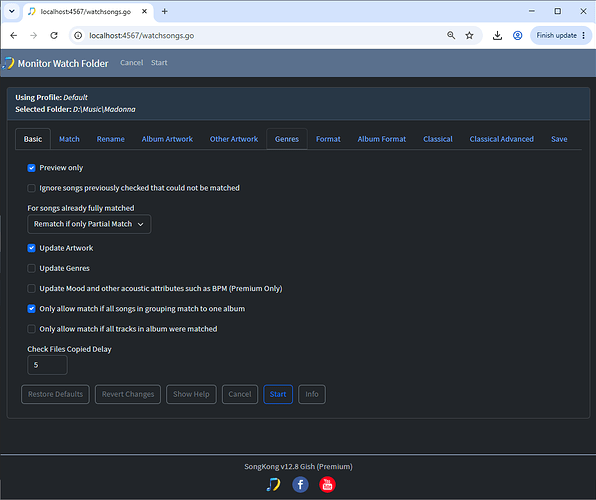This screenshot has height=500, width=596.
Task: Open the browser profile avatar icon
Action: (x=517, y=35)
